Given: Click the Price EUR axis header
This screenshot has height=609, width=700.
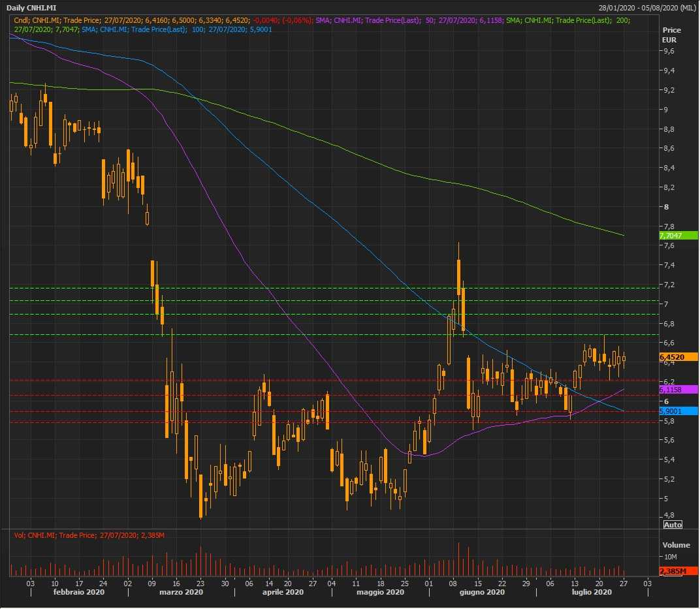Looking at the screenshot, I should coord(671,35).
